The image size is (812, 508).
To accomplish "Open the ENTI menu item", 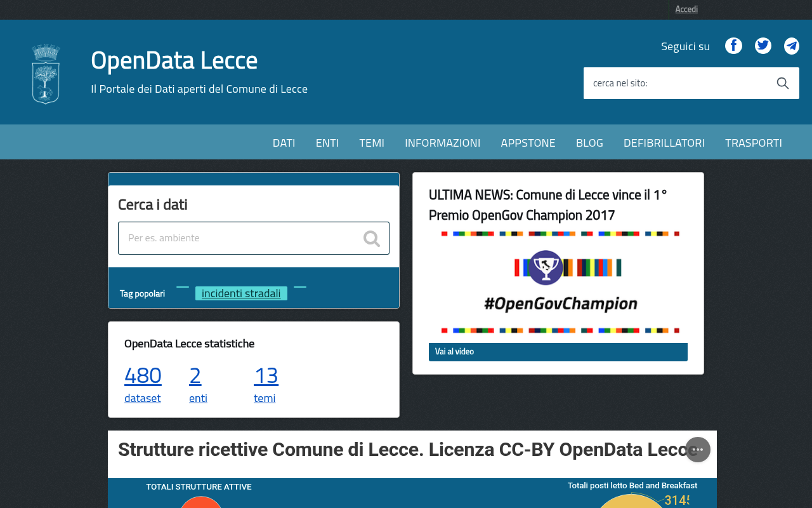I will [327, 142].
